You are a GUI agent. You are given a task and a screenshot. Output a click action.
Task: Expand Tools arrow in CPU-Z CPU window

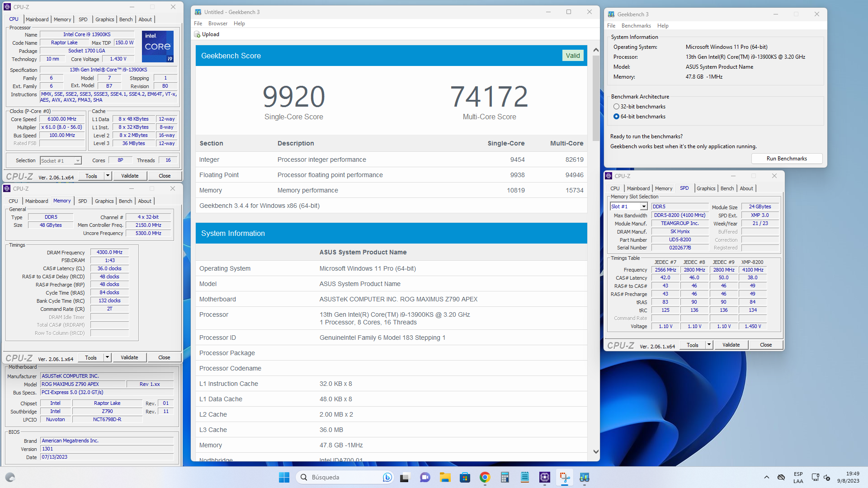point(108,176)
